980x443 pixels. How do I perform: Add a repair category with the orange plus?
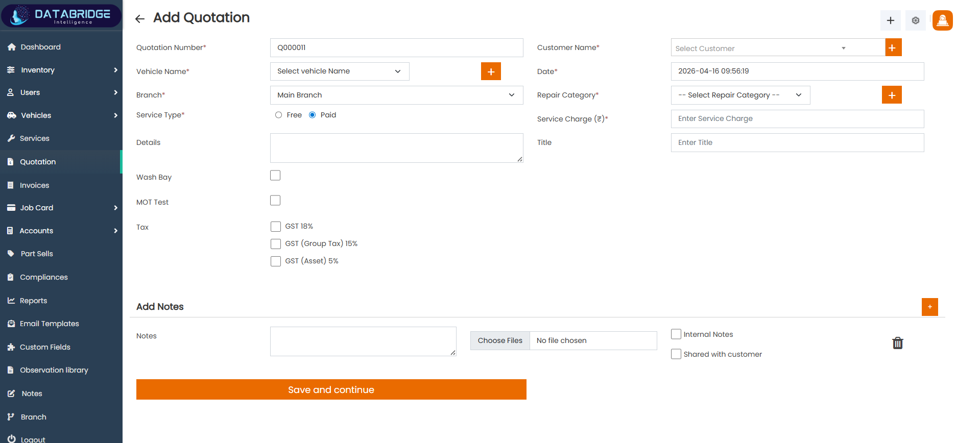tap(892, 95)
